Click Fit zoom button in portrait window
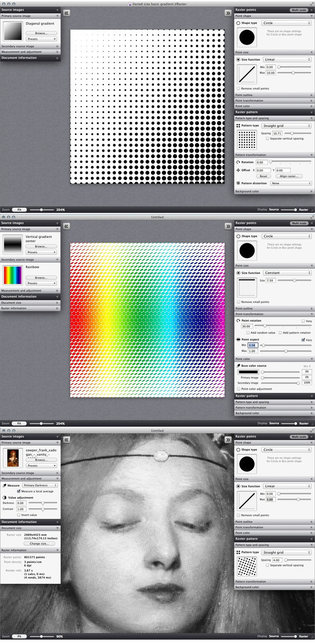The image size is (315, 644). coord(19,637)
